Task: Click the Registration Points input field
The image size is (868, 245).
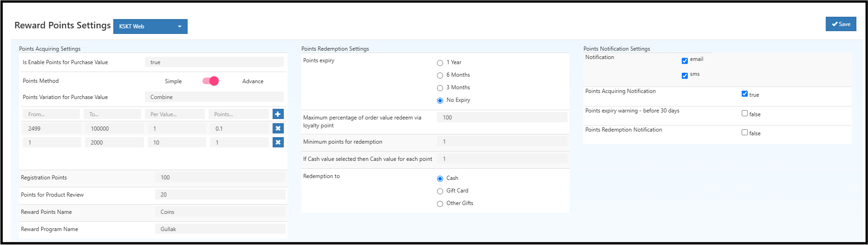Action: coord(220,178)
